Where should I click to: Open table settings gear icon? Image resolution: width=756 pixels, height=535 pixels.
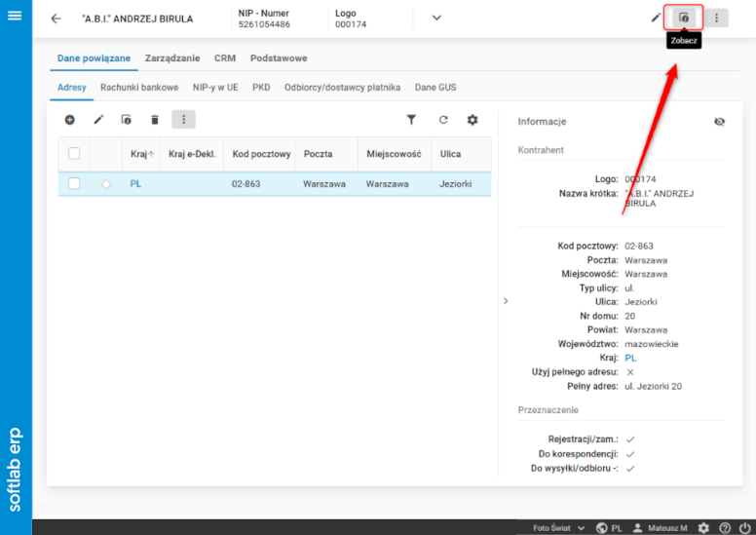[x=472, y=120]
